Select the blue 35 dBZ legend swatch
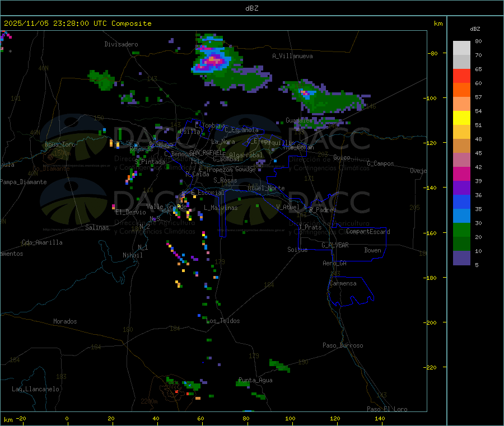The width and height of the screenshot is (504, 426). coord(461,202)
